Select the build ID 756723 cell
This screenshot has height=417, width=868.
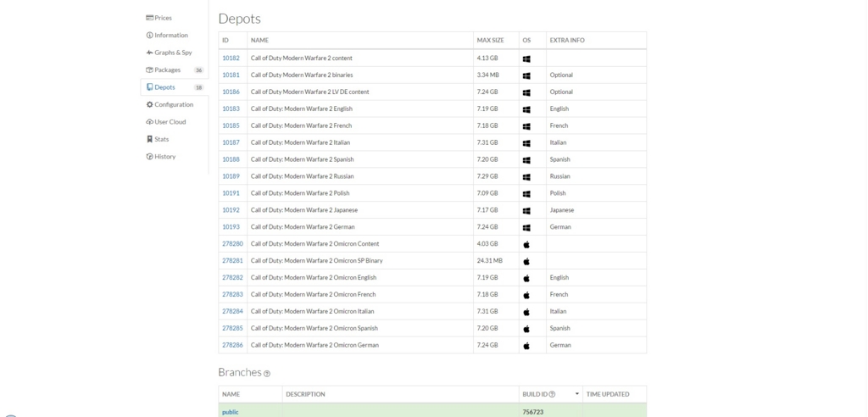pyautogui.click(x=551, y=412)
